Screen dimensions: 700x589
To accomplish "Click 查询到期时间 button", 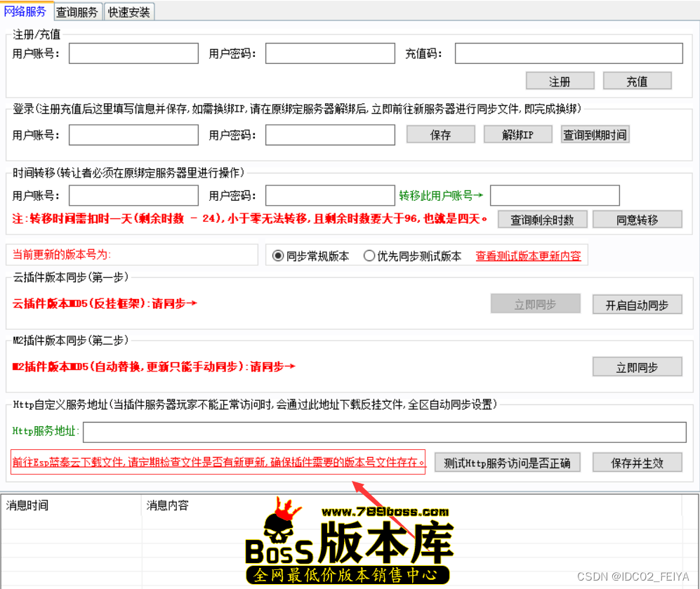I will click(x=595, y=135).
